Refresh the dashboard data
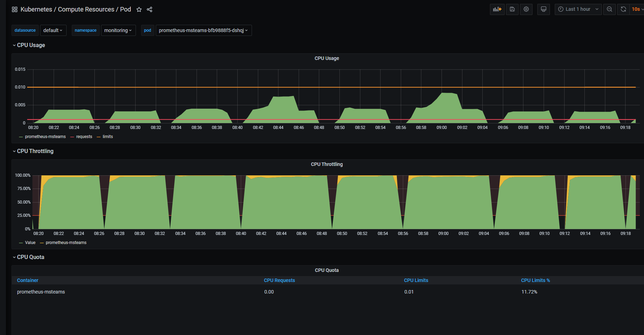The image size is (644, 335). coord(623,9)
